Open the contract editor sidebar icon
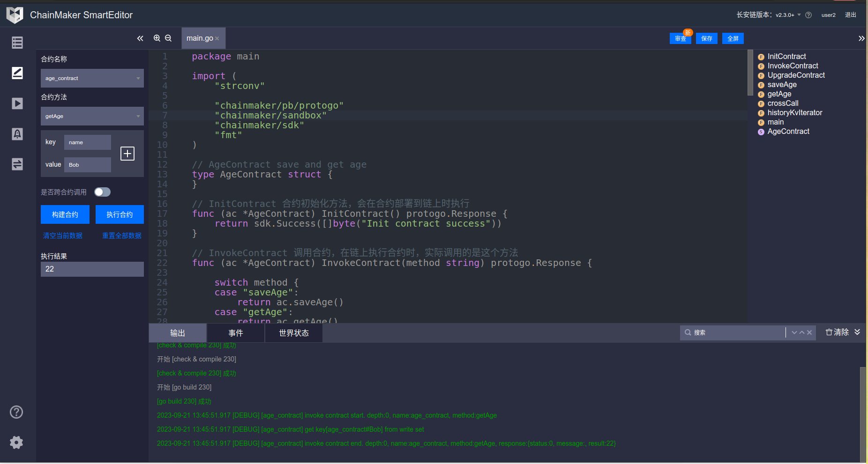Screen dimensions: 868x464 pos(17,73)
